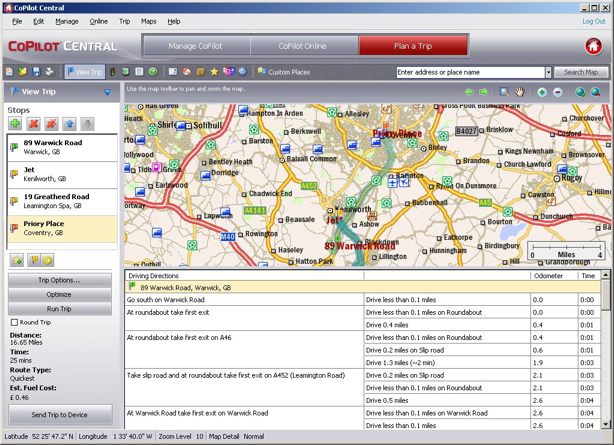Viewport: 614px width, 445px height.
Task: Click Zoom Level in the status bar
Action: click(181, 436)
